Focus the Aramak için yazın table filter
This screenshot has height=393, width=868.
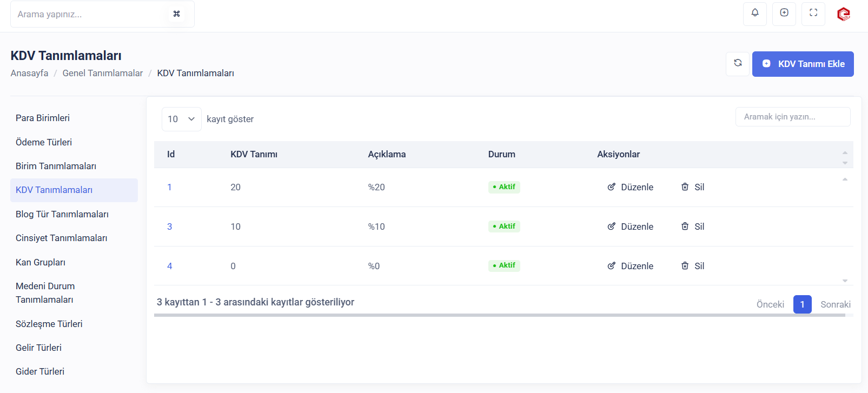[792, 117]
